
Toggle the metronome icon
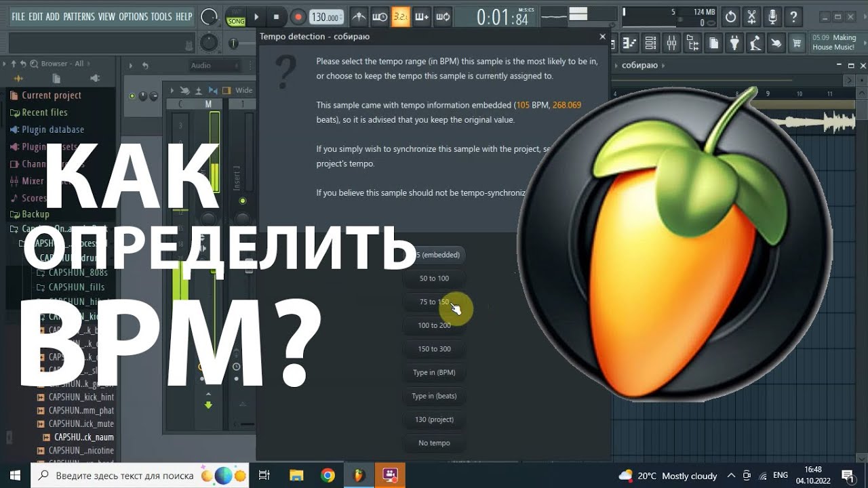[x=359, y=17]
